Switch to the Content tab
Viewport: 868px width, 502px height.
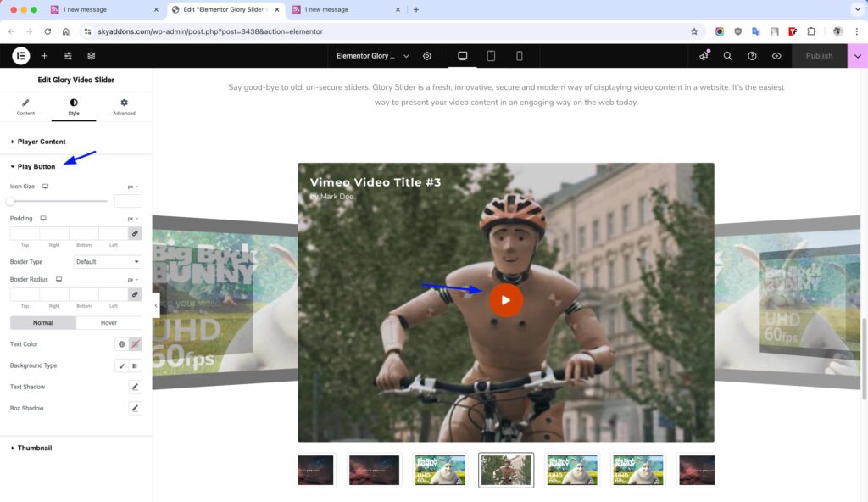[25, 107]
